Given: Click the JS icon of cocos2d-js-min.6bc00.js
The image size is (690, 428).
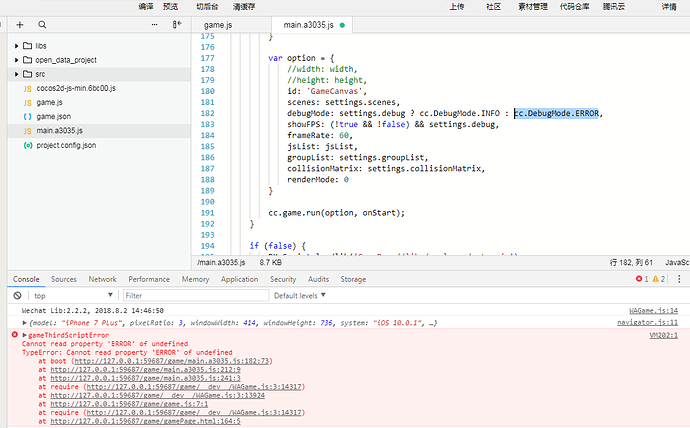Looking at the screenshot, I should pyautogui.click(x=27, y=88).
